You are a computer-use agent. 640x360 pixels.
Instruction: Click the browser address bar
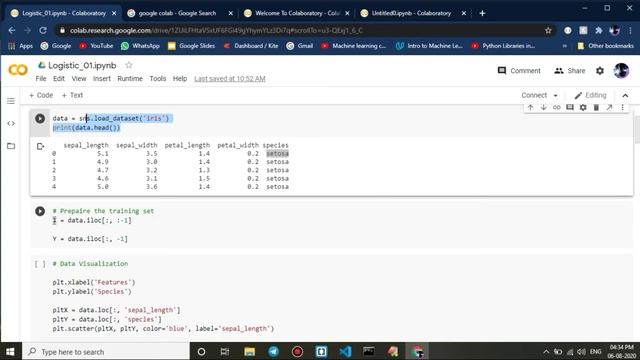[x=302, y=31]
